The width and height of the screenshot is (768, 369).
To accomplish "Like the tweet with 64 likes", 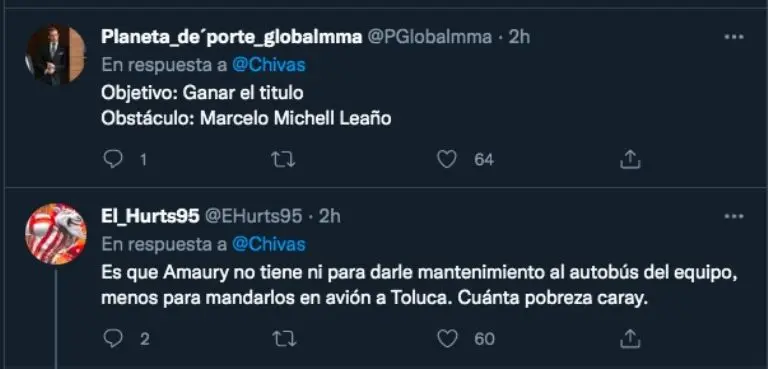I will click(447, 159).
